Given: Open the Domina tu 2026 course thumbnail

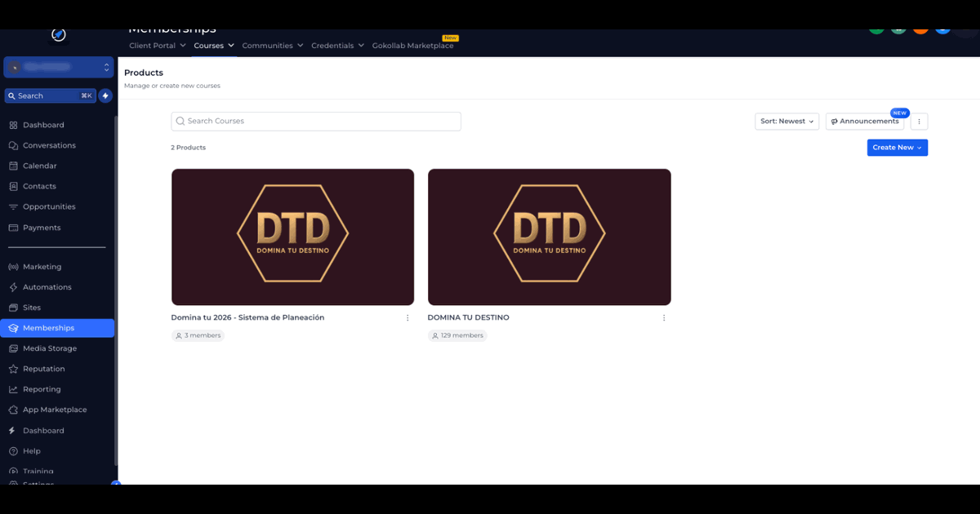Looking at the screenshot, I should 292,237.
